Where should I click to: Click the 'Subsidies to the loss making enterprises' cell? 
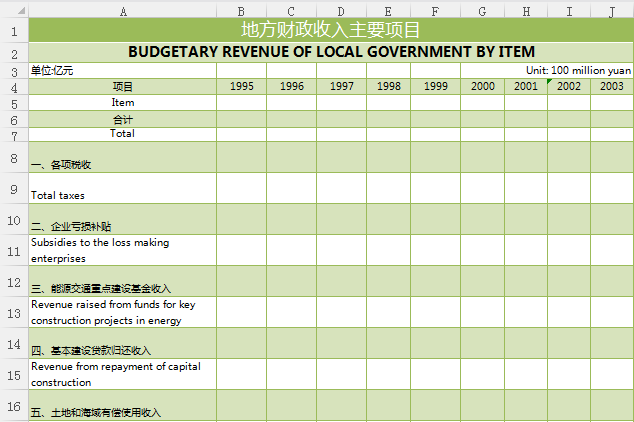pyautogui.click(x=123, y=250)
